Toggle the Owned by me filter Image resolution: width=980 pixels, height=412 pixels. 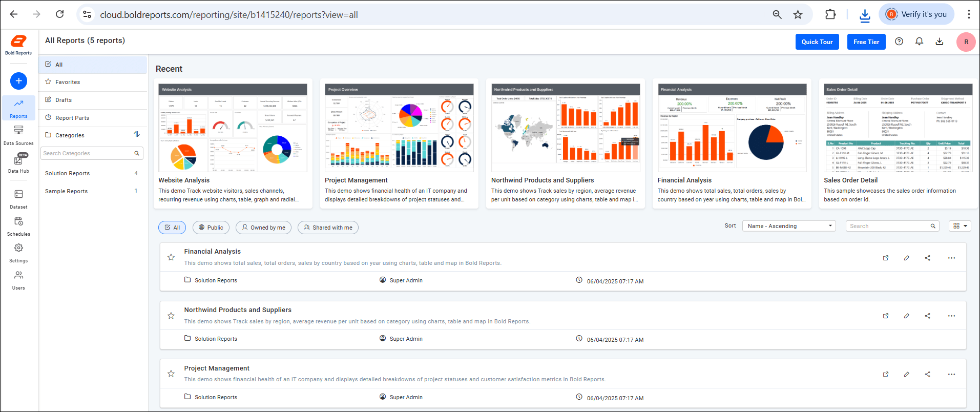263,228
